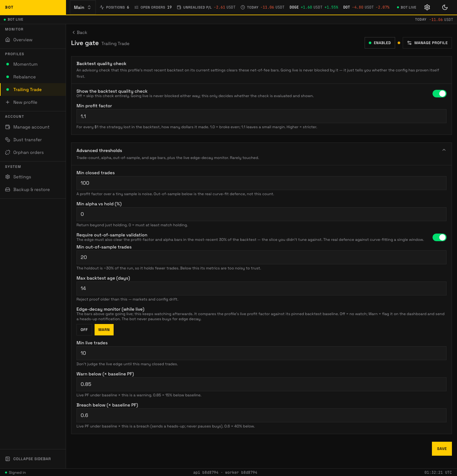Click the unrealised P/L wallet icon

point(179,7)
